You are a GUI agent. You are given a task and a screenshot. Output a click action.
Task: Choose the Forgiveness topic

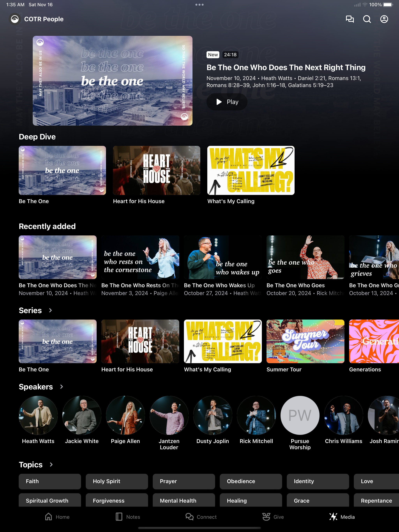pyautogui.click(x=117, y=500)
